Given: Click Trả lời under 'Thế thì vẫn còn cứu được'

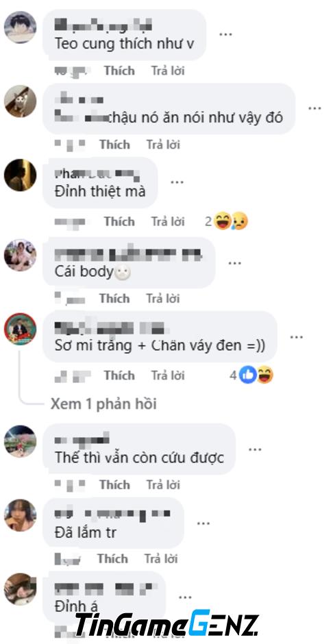Looking at the screenshot, I should click(x=163, y=484).
